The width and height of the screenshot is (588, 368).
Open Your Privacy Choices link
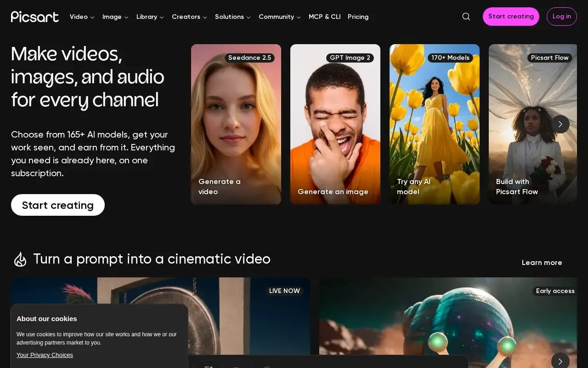pyautogui.click(x=45, y=355)
